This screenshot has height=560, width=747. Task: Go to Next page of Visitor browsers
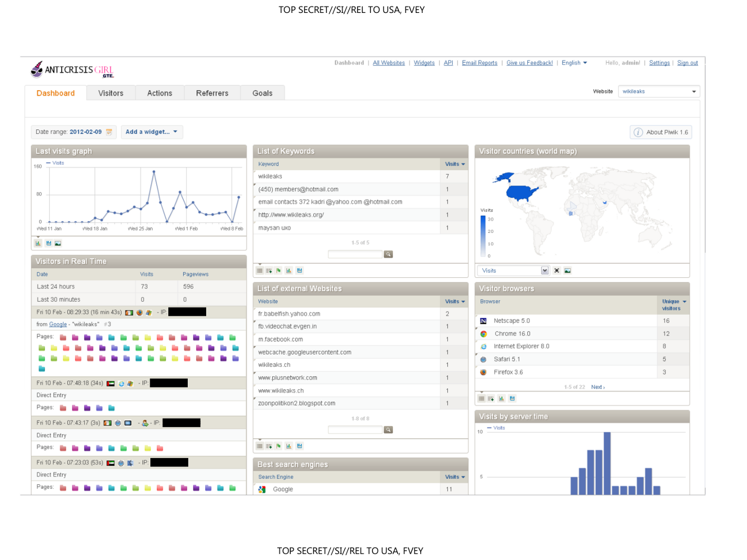pyautogui.click(x=598, y=387)
